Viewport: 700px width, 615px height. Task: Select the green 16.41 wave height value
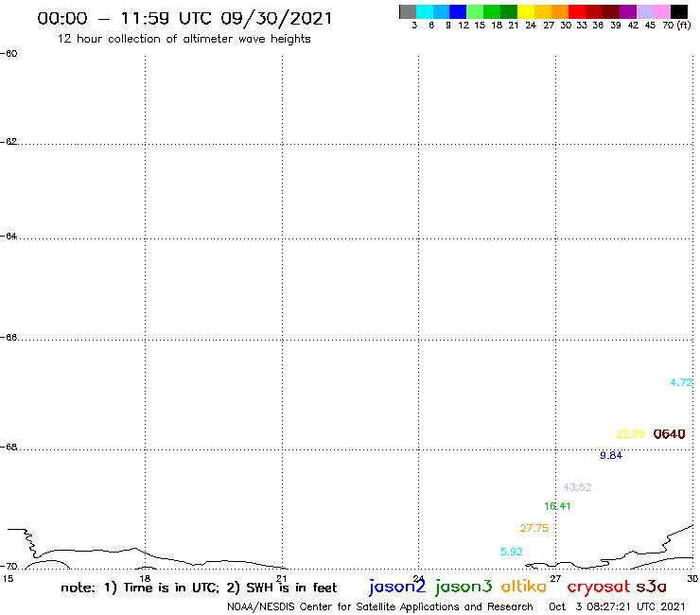point(557,506)
